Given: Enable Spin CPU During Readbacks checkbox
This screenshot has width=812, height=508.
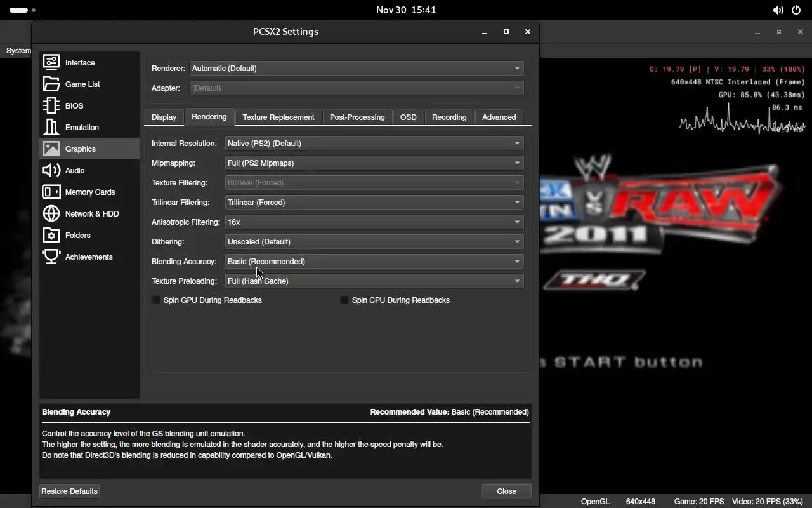Looking at the screenshot, I should click(344, 300).
